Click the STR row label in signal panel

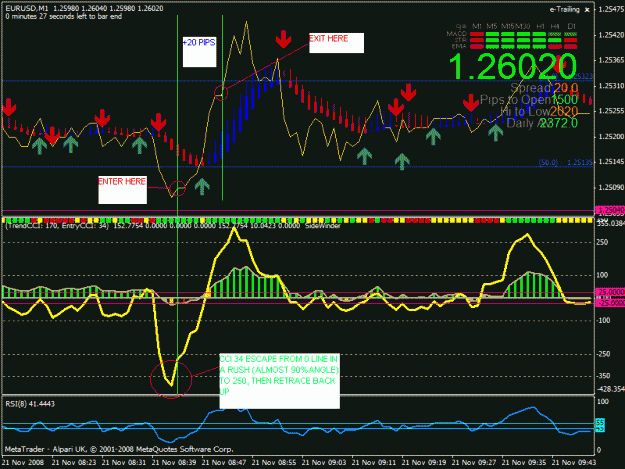pyautogui.click(x=461, y=40)
